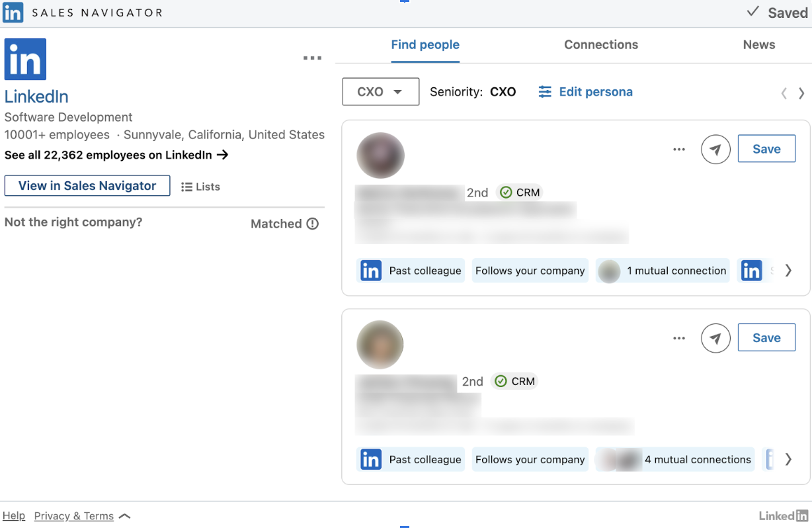The image size is (812, 528).
Task: Expand more insights for the first lead
Action: 788,271
